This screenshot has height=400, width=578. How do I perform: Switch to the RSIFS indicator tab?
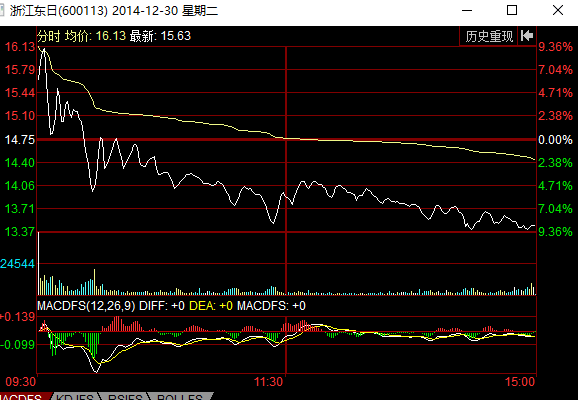[x=125, y=397]
